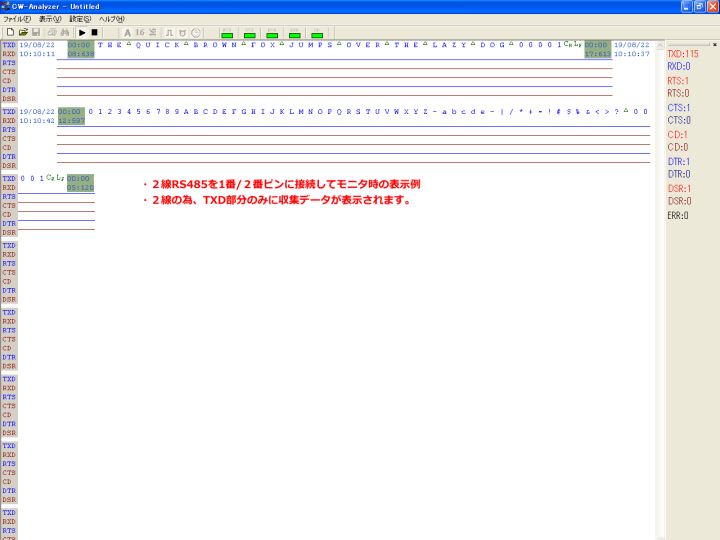Click the signal waveform toolbar icon

[x=169, y=32]
